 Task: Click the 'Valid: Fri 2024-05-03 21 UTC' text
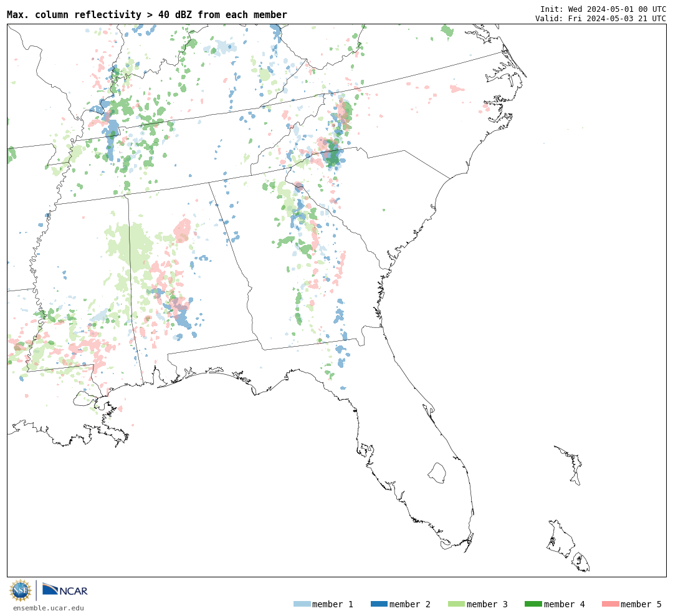point(601,18)
